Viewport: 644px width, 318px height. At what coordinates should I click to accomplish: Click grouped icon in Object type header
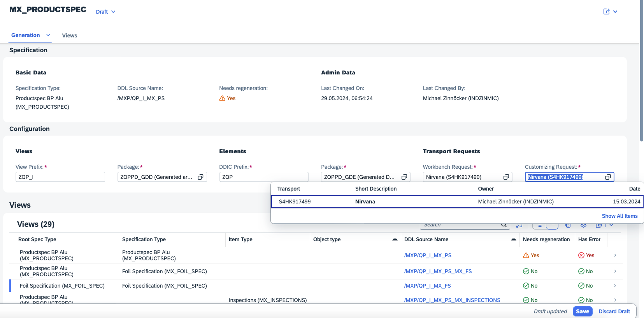(x=395, y=239)
